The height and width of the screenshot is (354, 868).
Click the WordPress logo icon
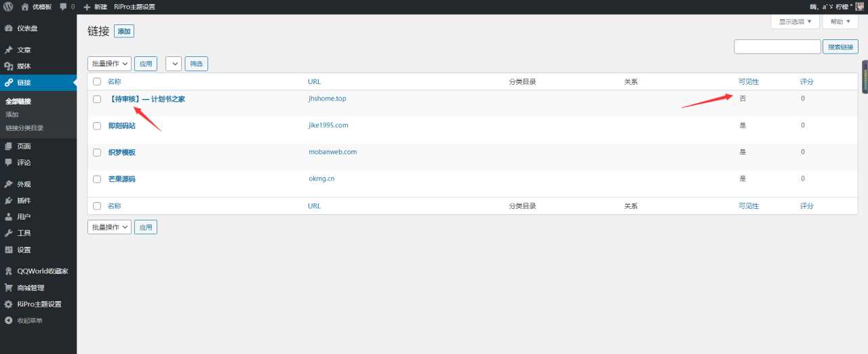(x=8, y=6)
